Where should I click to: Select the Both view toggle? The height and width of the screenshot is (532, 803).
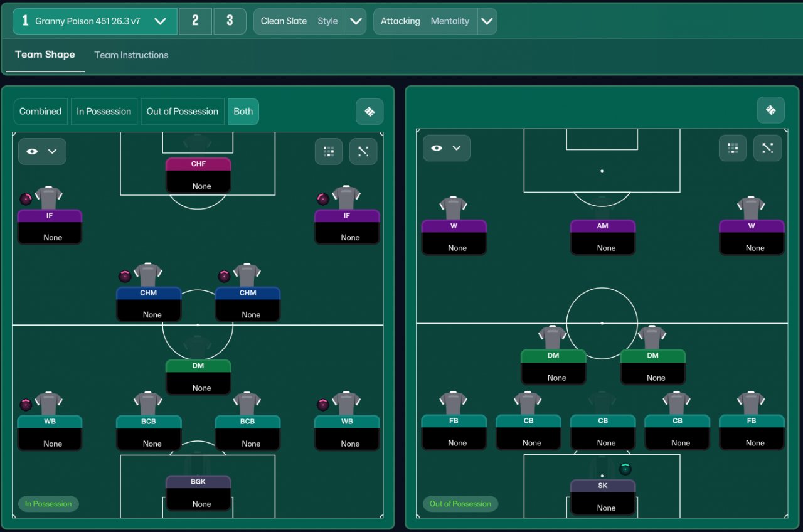pyautogui.click(x=243, y=112)
